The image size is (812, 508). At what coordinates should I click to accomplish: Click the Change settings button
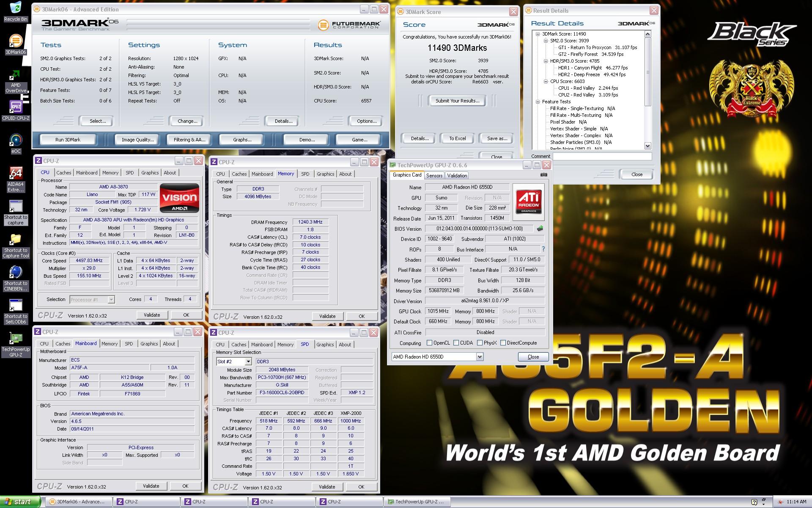click(187, 121)
